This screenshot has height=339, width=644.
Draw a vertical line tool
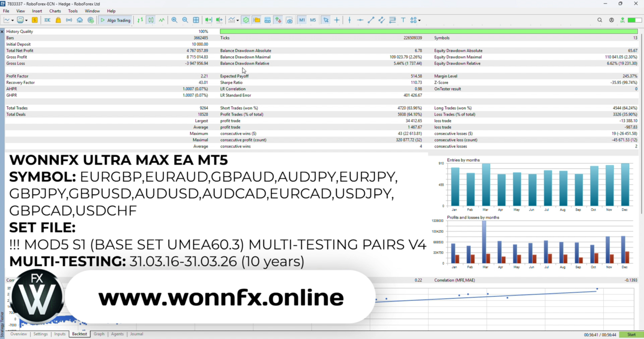pos(349,20)
